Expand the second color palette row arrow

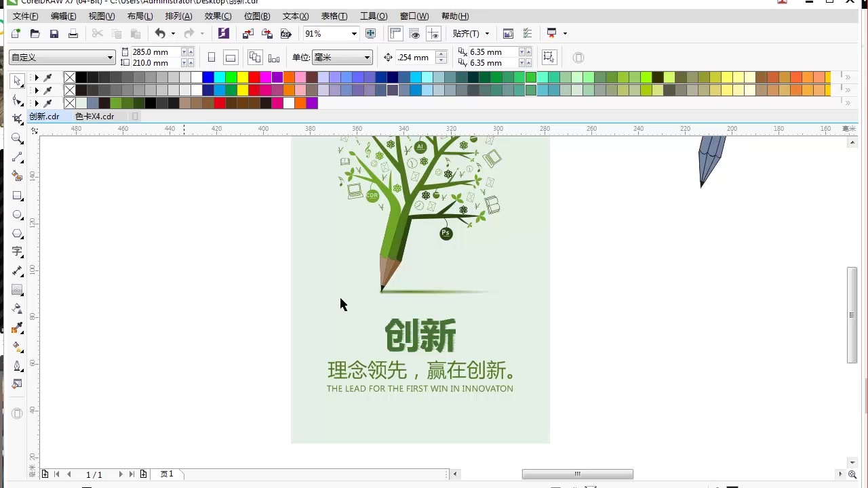click(x=37, y=90)
